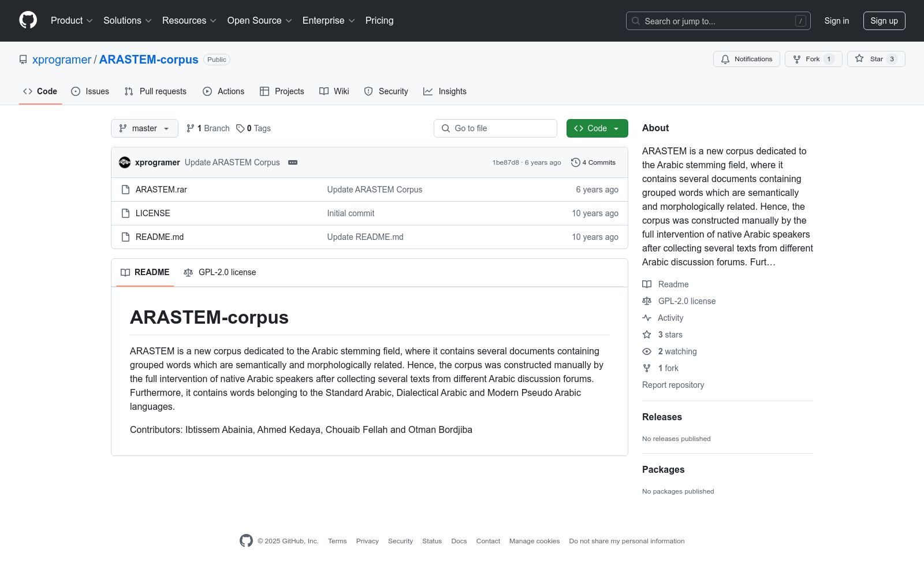Open xprogramer commit author link

(x=158, y=162)
